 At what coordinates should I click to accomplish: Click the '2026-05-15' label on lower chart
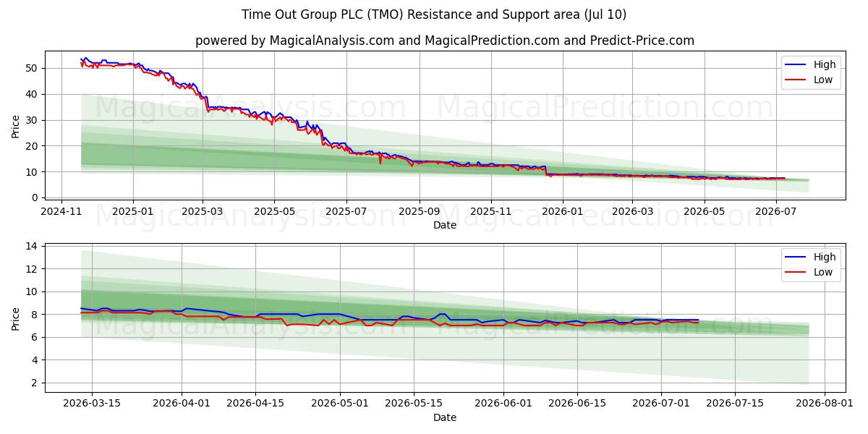coord(414,404)
